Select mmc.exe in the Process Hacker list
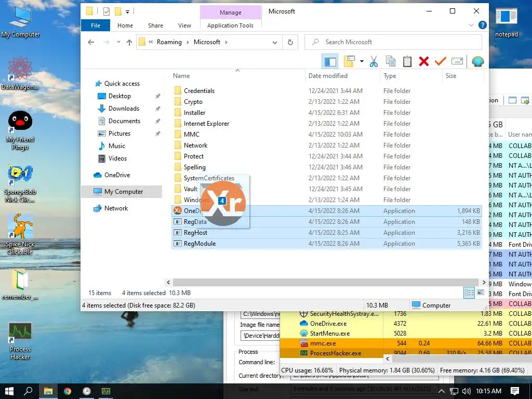Screen dimensions: 532x399 tap(323, 343)
